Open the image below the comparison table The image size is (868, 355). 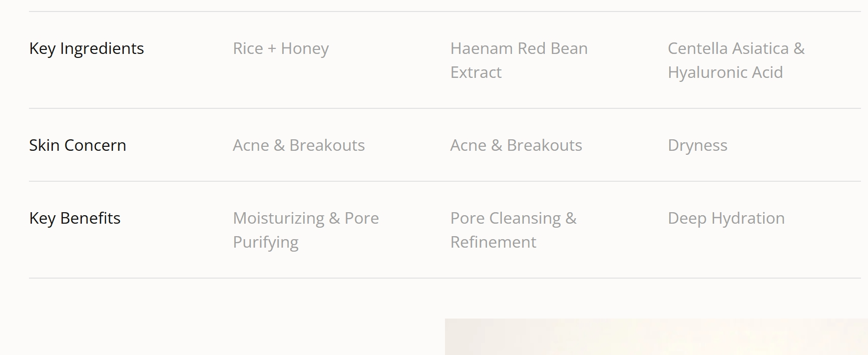click(x=656, y=337)
